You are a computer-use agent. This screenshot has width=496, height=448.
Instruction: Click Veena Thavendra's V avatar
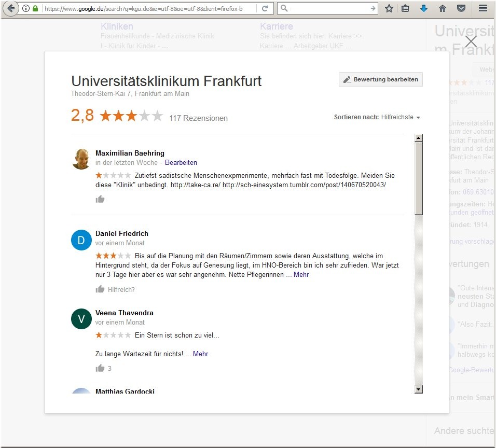(81, 319)
